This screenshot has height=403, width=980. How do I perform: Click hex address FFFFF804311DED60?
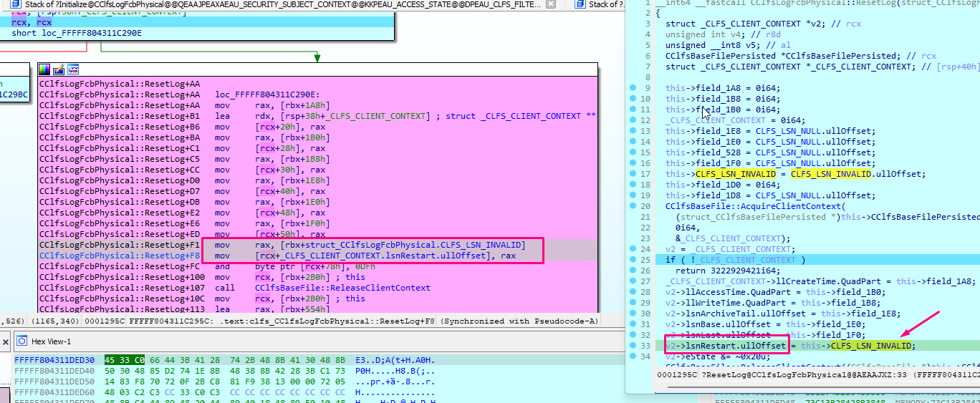(x=54, y=392)
